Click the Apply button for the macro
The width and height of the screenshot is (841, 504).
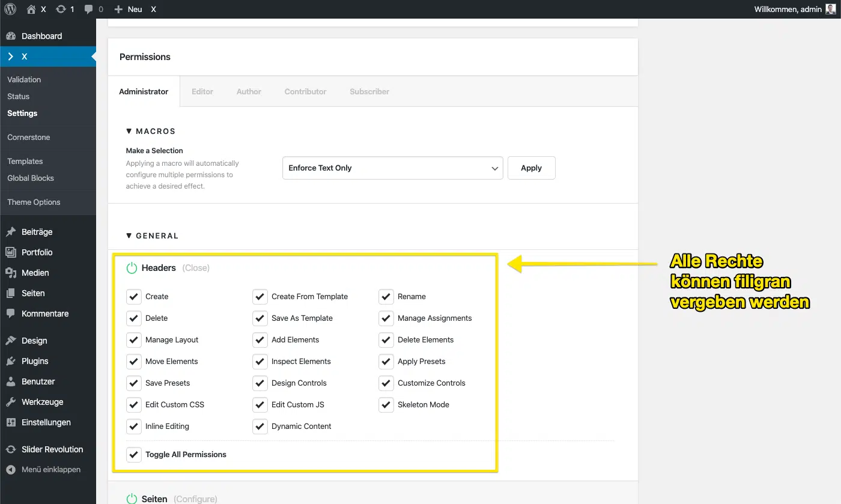[531, 168]
